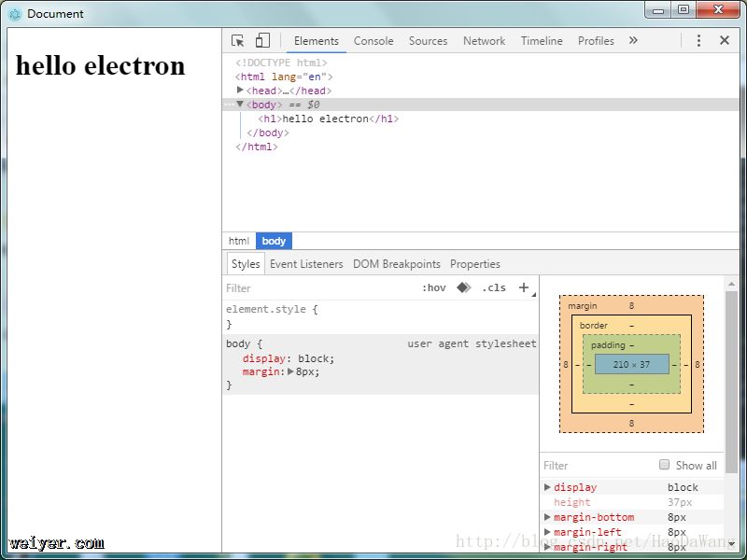Open the Event Listeners sub-tab
The height and width of the screenshot is (560, 747).
pyautogui.click(x=306, y=264)
